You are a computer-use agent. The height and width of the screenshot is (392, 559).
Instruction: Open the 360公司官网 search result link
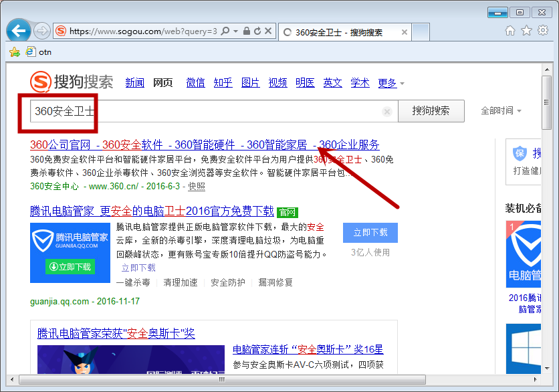205,144
